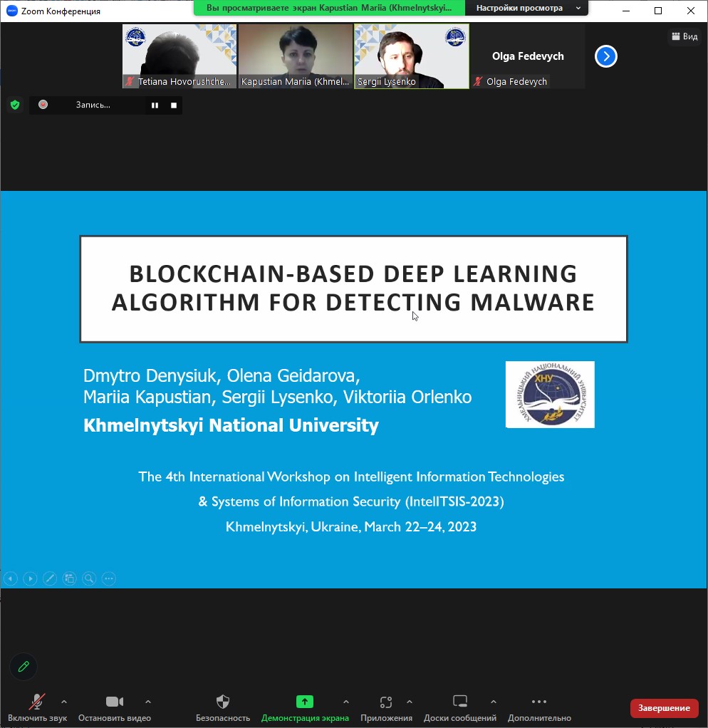This screenshot has height=728, width=708.
Task: Click the green Демонстрация экрана share icon
Action: point(305,702)
